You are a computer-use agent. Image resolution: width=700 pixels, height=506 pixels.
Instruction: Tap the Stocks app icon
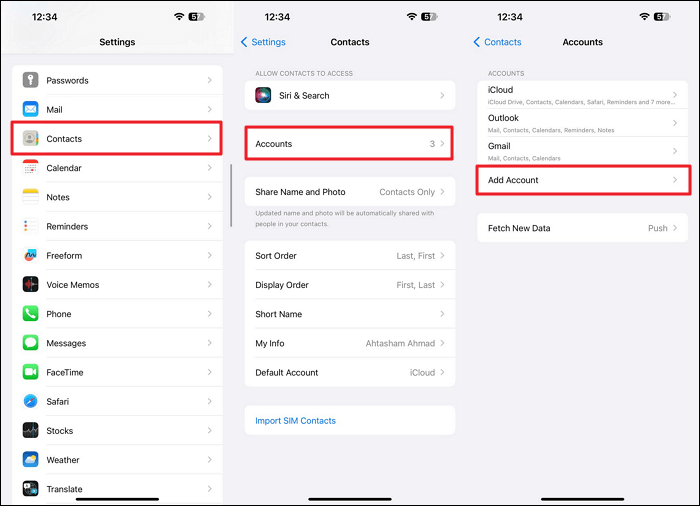(30, 431)
